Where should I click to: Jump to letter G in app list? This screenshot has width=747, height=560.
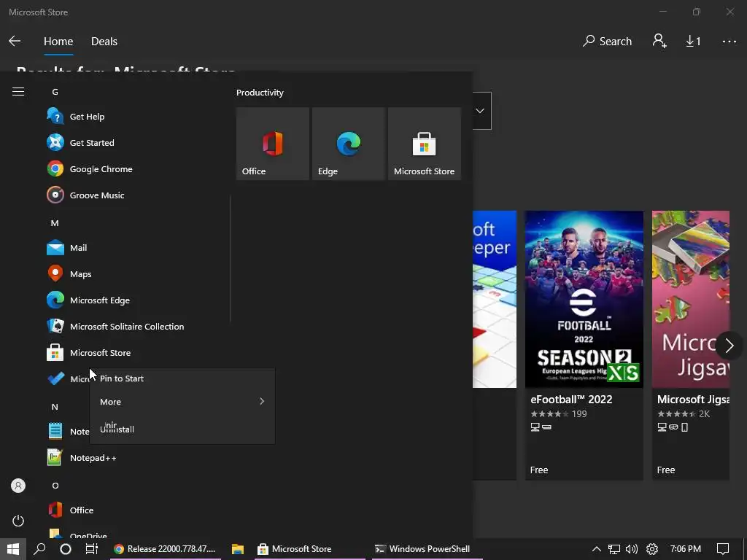click(x=55, y=92)
